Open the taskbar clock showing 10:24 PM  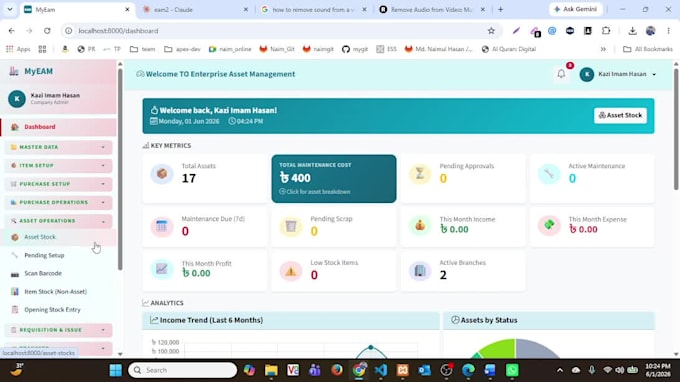[x=657, y=370]
